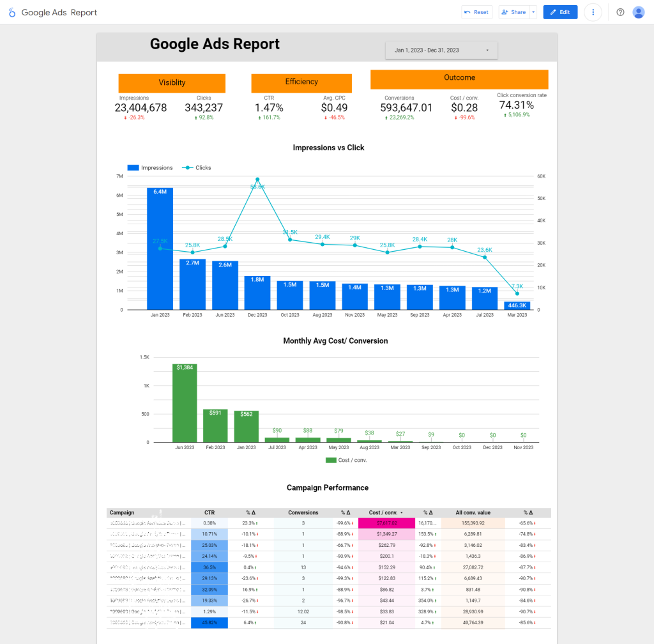Open the Jan 1, 2023 - Dec 31, 2023 date range dropdown
The image size is (654, 644).
(441, 50)
